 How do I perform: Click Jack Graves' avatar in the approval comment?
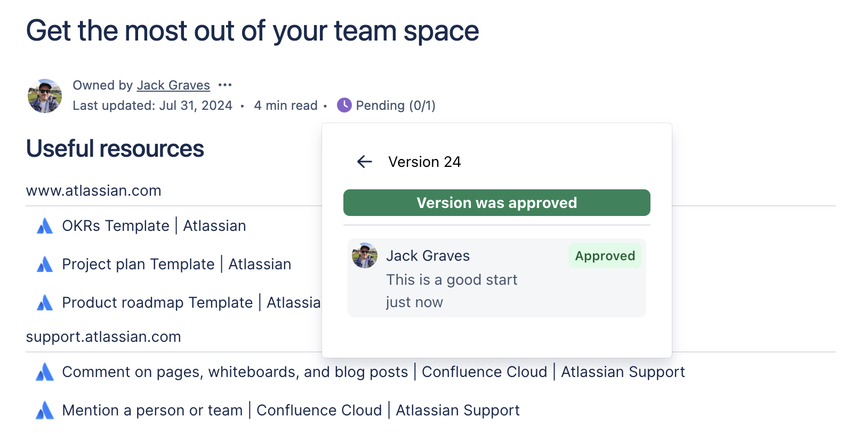point(365,255)
